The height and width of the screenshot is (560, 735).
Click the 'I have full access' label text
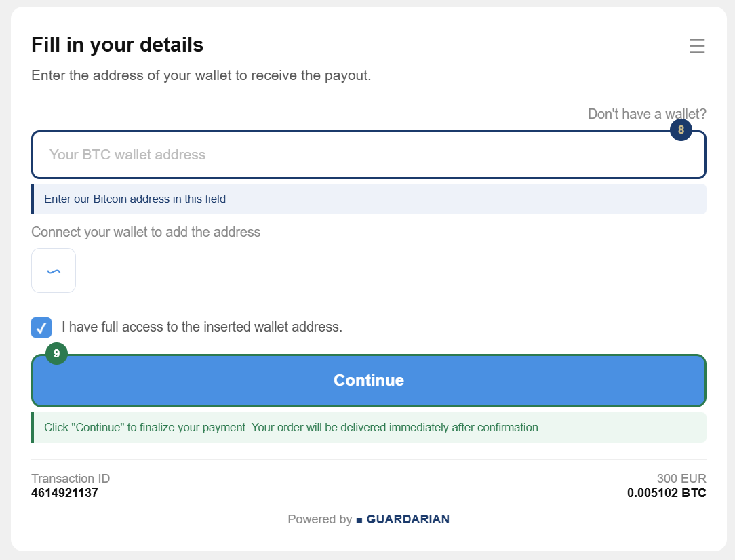click(x=202, y=327)
